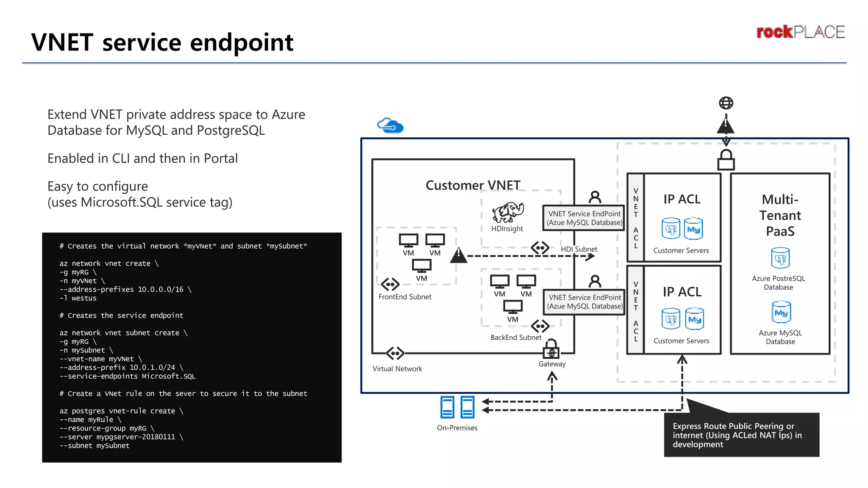
Task: Click the blue Azure cloud icon
Action: [x=390, y=125]
